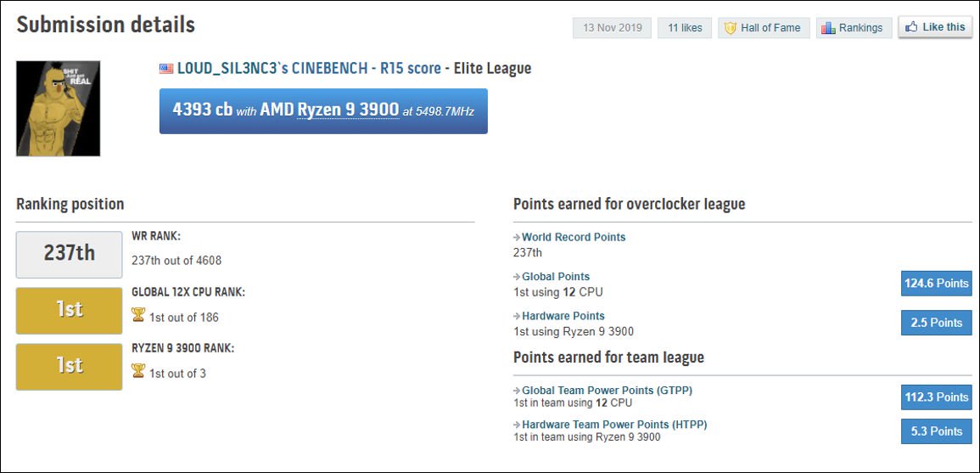Click the gold 1st box for Global 12x CPU rank
Image resolution: width=980 pixels, height=473 pixels.
pyautogui.click(x=69, y=310)
